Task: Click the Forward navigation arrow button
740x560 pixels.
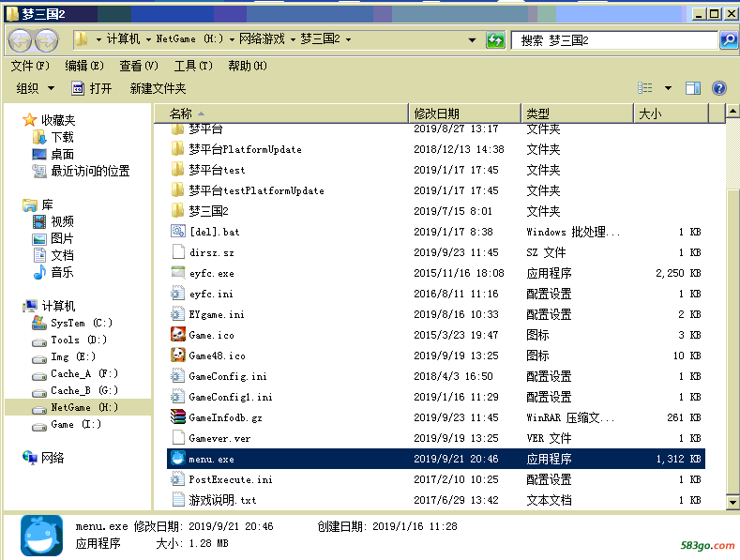Action: point(46,40)
